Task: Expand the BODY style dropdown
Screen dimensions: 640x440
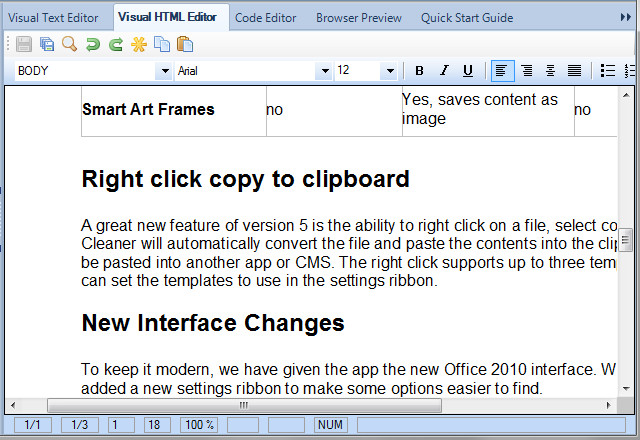Action: pyautogui.click(x=165, y=71)
